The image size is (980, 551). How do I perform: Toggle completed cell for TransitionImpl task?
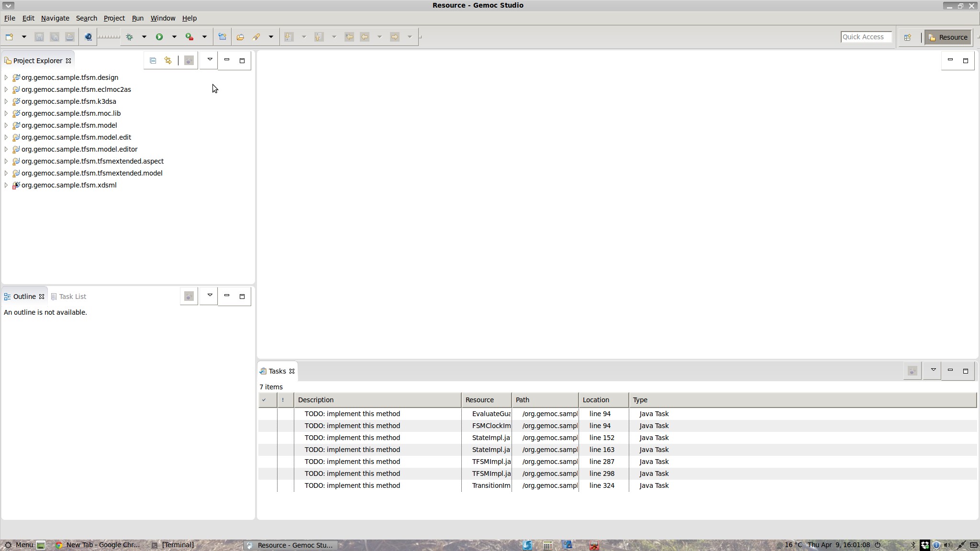[267, 485]
